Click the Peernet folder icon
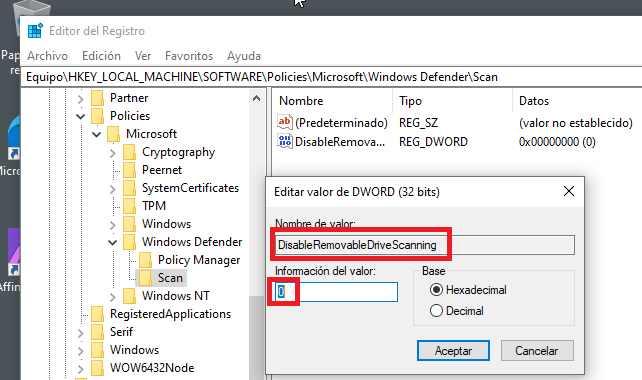 click(x=129, y=170)
